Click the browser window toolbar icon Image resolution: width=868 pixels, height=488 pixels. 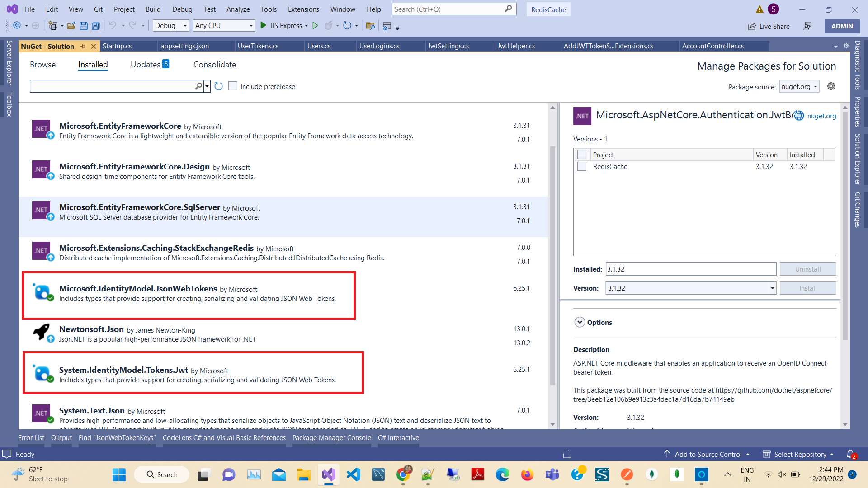pyautogui.click(x=387, y=26)
